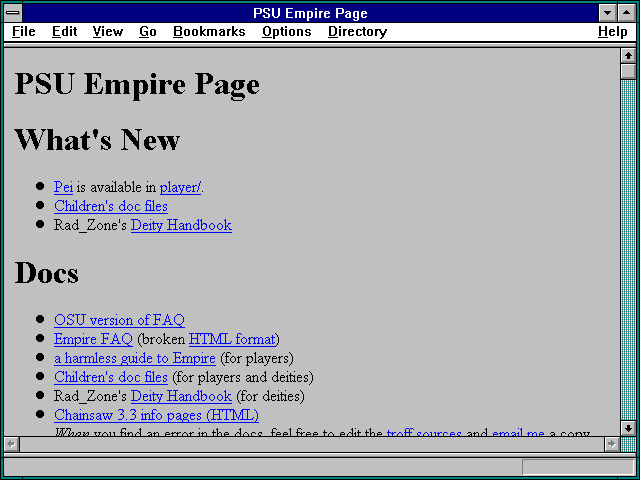Click the status bar progress field
The image size is (640, 480).
pyautogui.click(x=578, y=467)
